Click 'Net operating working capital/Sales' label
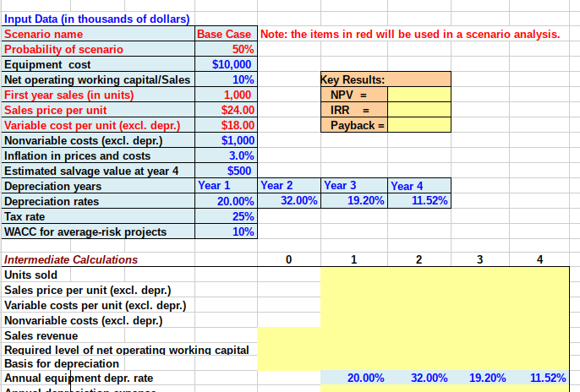This screenshot has height=392, width=580. pos(97,79)
